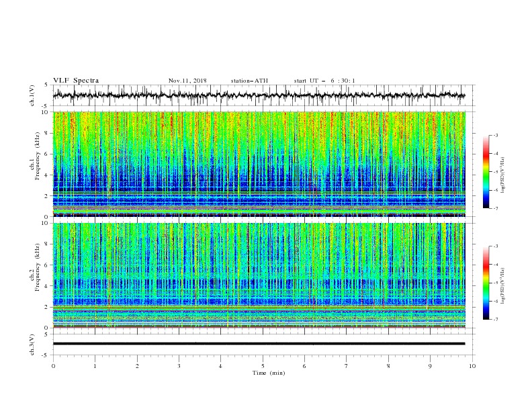
Task: Click inside the ch.2 spectrogram panel
Action: [259, 275]
